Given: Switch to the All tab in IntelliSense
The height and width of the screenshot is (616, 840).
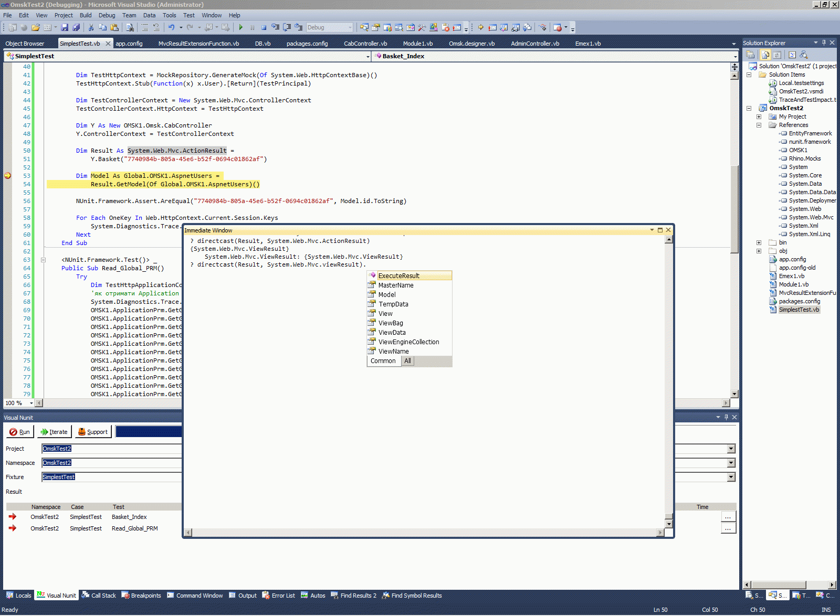Looking at the screenshot, I should tap(407, 361).
